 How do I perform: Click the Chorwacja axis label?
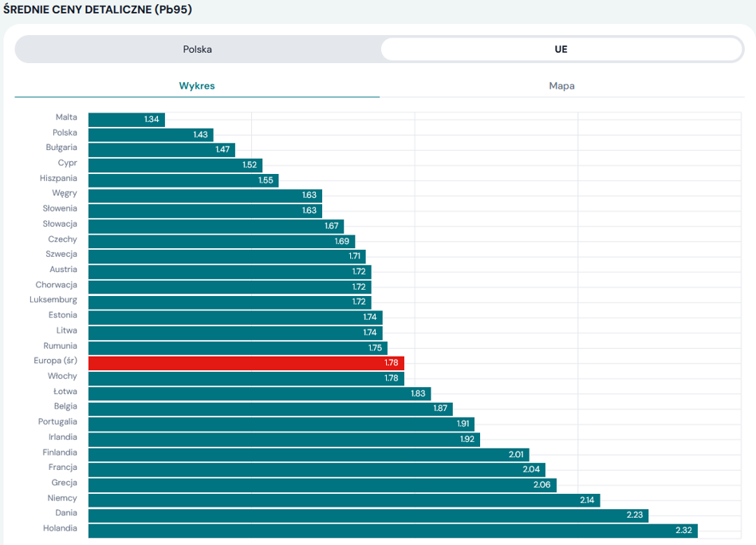(x=57, y=285)
